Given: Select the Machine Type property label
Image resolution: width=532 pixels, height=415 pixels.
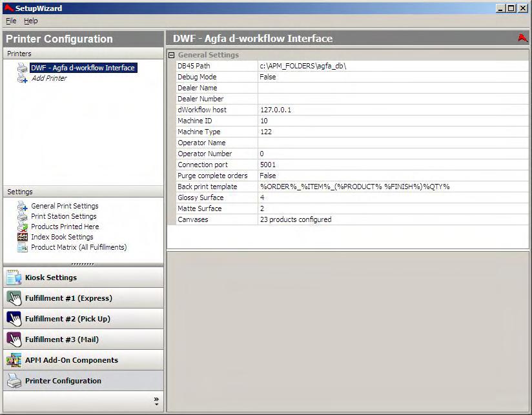Looking at the screenshot, I should tap(199, 132).
